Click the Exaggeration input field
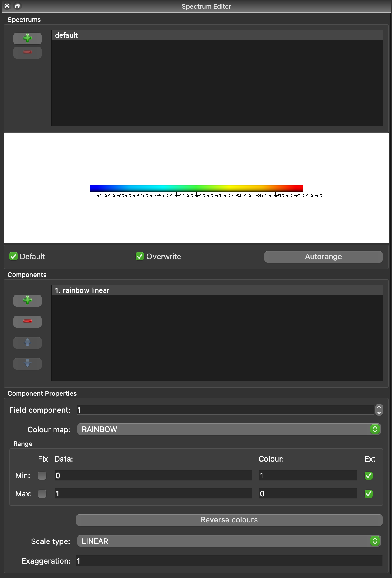The height and width of the screenshot is (578, 392). (229, 561)
